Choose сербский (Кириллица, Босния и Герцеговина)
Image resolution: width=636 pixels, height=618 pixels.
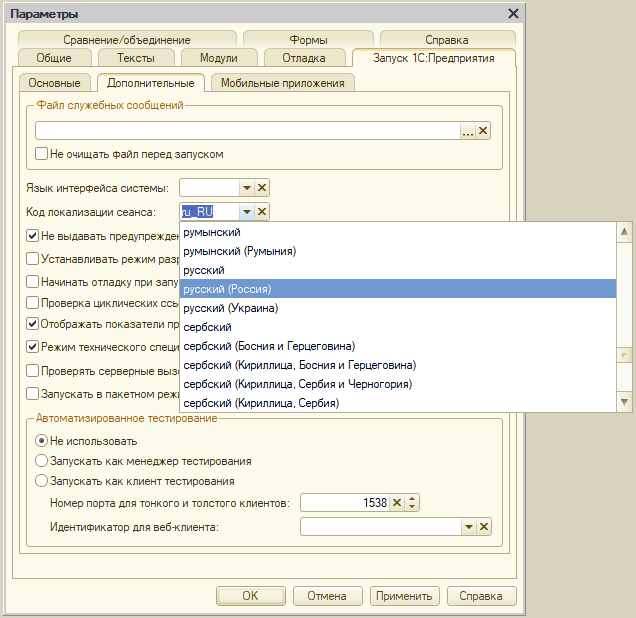398,365
